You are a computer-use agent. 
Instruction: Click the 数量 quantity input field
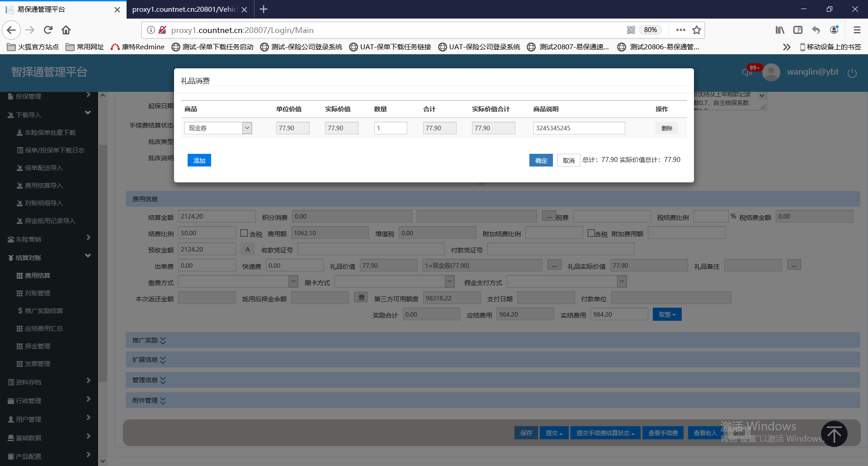coord(391,128)
